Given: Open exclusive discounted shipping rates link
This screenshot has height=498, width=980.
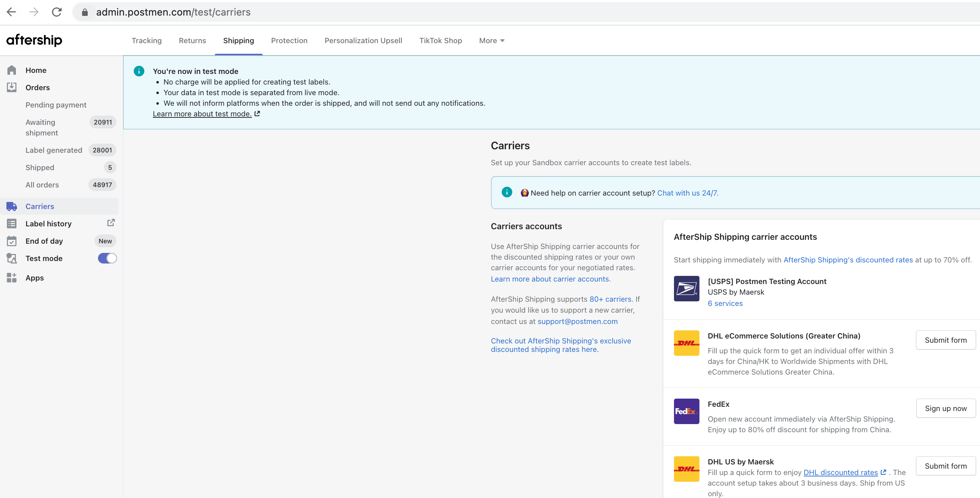Looking at the screenshot, I should coord(561,345).
